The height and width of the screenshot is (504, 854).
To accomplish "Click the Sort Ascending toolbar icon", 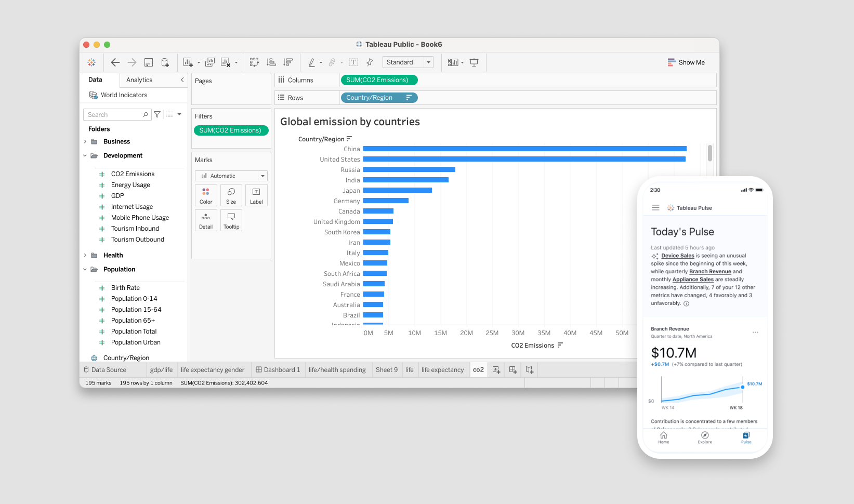I will pos(271,62).
